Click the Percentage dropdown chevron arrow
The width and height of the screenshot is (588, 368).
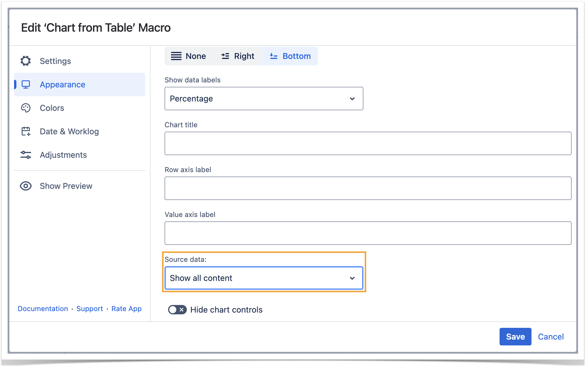352,99
